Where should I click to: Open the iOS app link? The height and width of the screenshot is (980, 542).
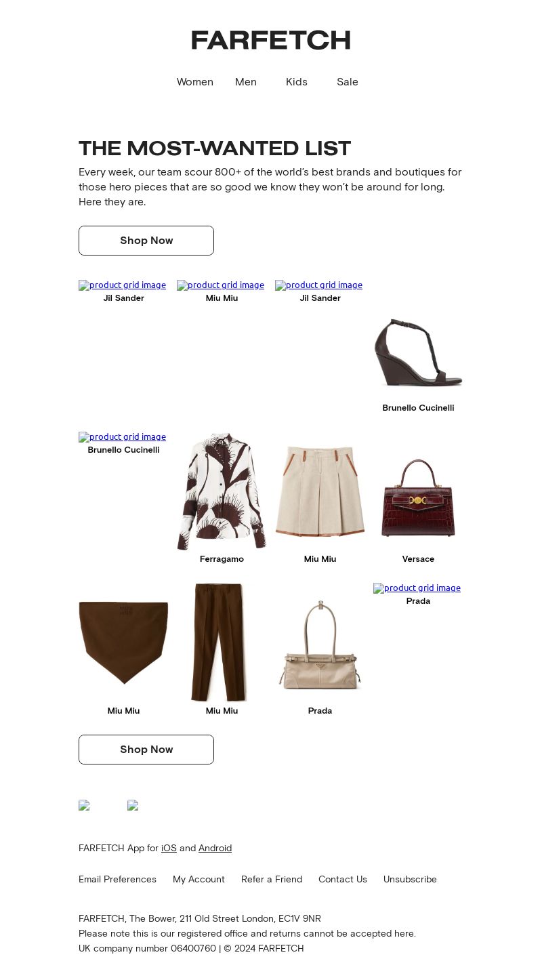[x=169, y=848]
